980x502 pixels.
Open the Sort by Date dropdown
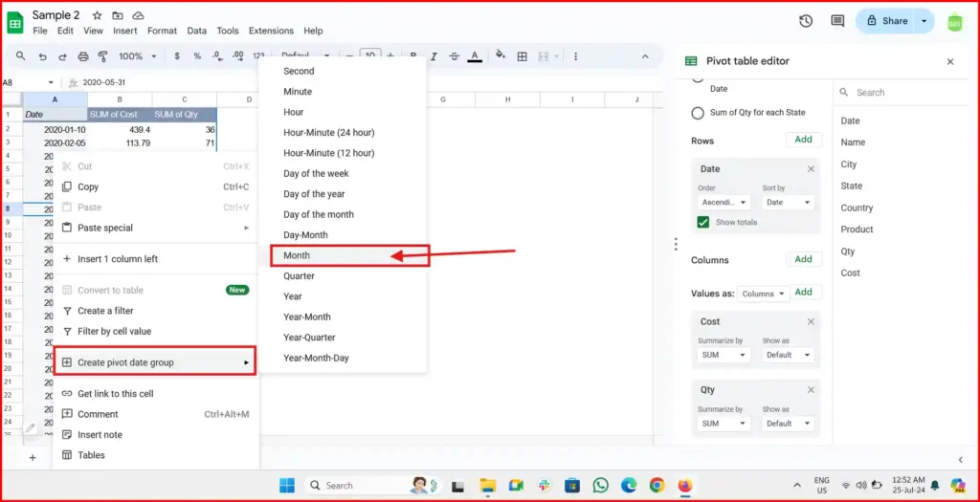[788, 203]
